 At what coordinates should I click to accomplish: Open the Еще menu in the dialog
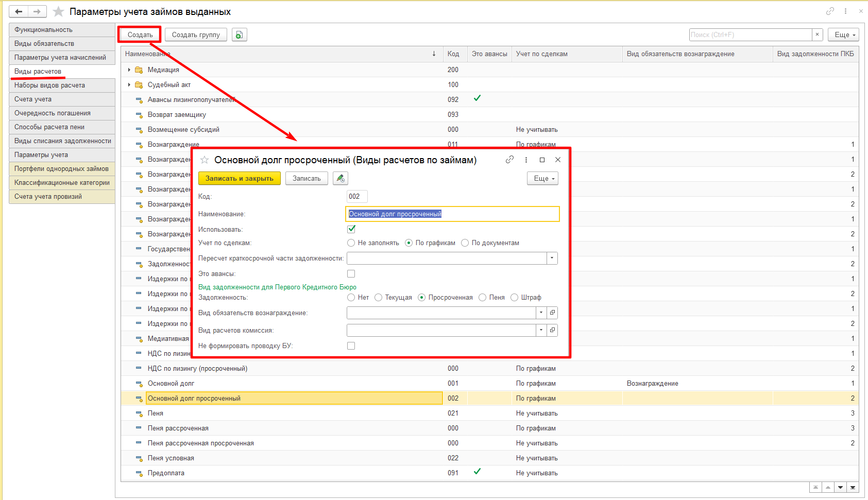coord(542,179)
